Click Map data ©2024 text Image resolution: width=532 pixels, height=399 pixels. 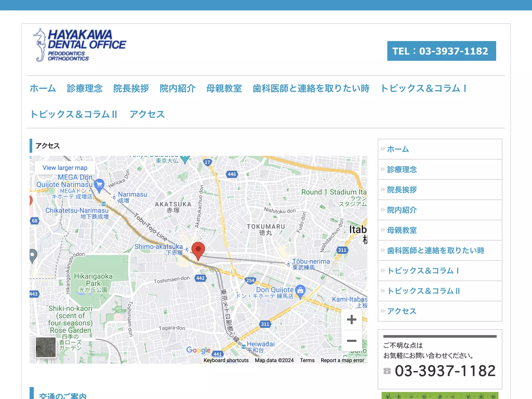coord(274,360)
